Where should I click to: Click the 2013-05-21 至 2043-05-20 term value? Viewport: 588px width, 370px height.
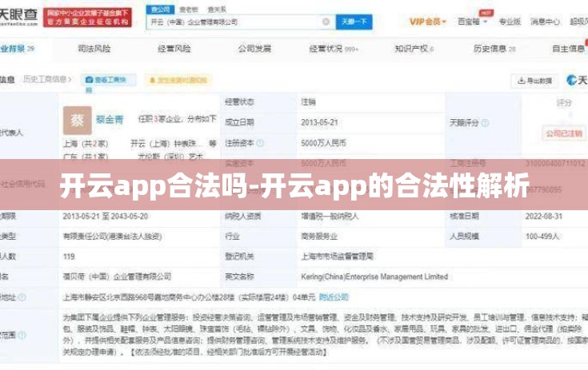tap(106, 216)
